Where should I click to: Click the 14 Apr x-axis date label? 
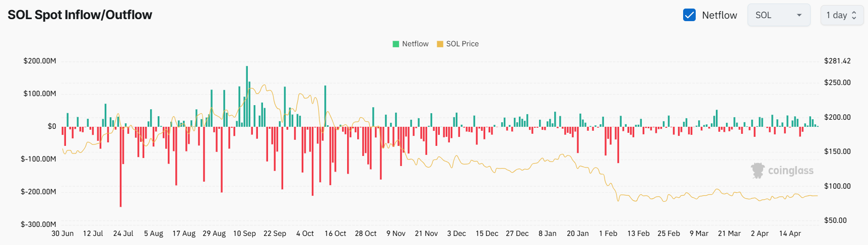coord(790,233)
